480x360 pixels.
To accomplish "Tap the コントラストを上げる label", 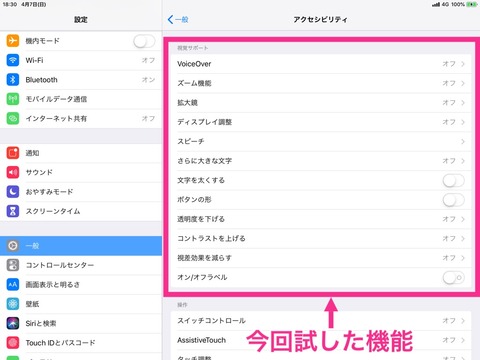I will click(x=211, y=238).
